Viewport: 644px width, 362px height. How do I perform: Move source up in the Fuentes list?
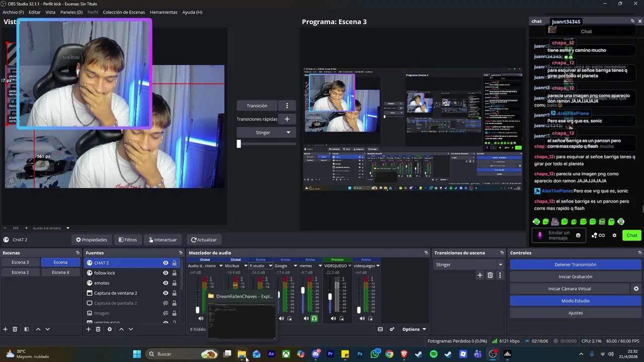121,329
